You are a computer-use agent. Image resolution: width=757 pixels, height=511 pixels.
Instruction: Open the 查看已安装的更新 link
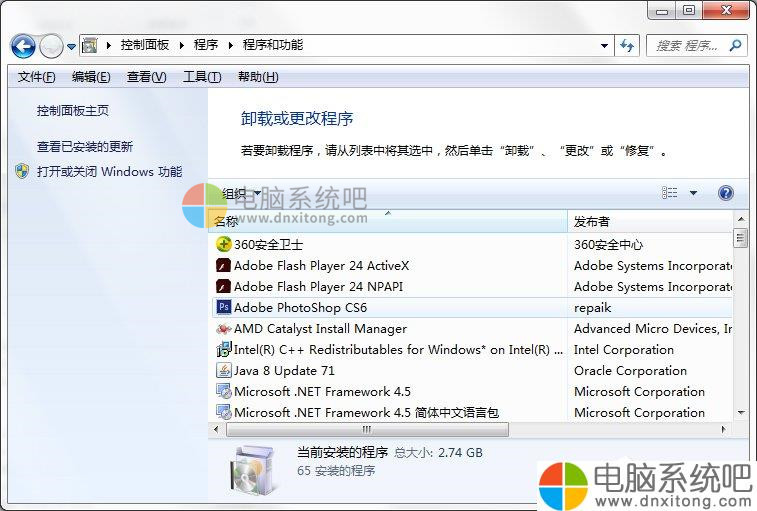(85, 146)
